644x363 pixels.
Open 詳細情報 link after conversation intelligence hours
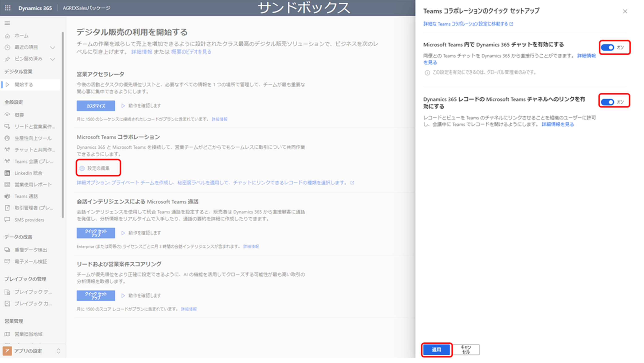tap(251, 246)
